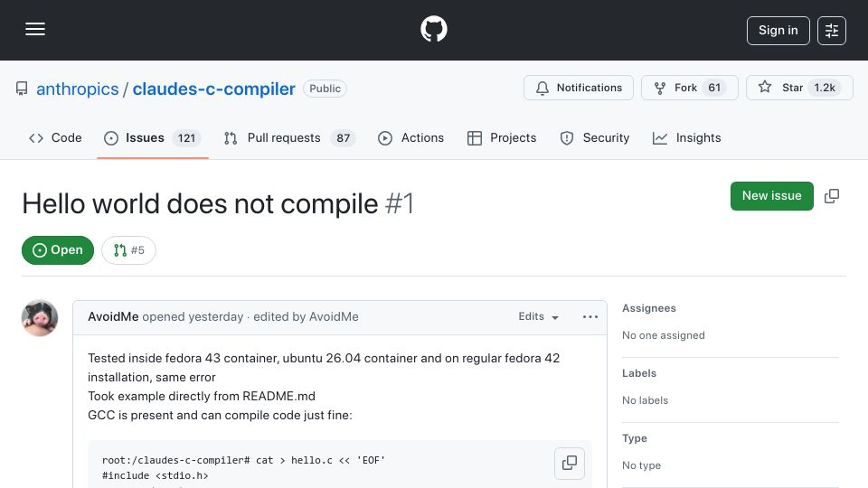Screen dimensions: 868x488
Task: Open the claudes-c-compiler repository link
Action: point(213,89)
